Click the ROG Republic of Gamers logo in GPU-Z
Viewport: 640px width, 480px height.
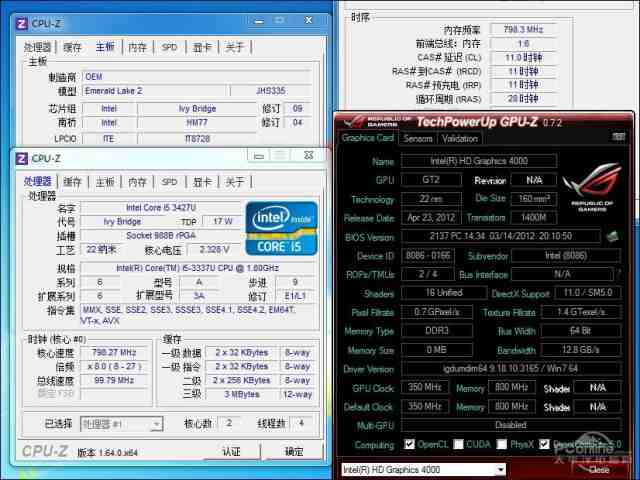tap(592, 187)
